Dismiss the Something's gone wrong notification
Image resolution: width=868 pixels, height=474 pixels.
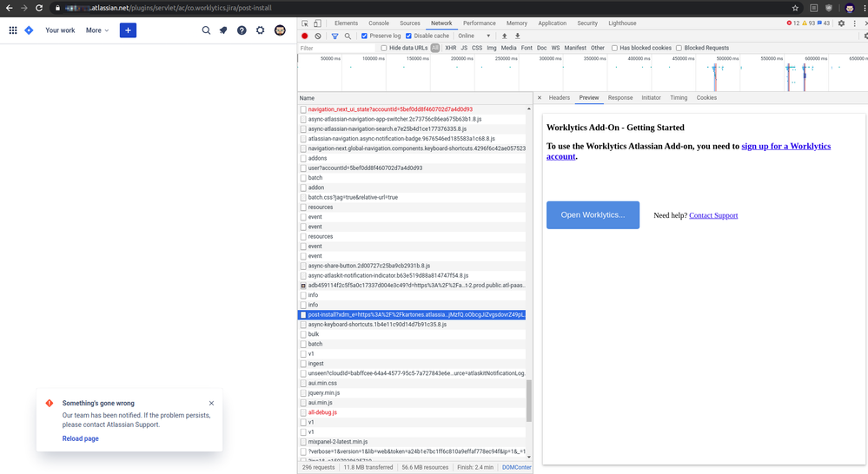pos(211,403)
